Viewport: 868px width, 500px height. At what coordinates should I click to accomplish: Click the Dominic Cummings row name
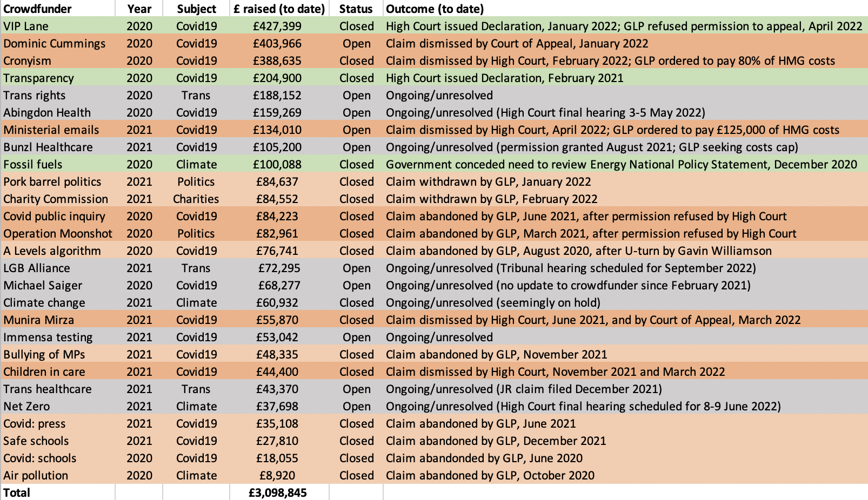point(55,43)
